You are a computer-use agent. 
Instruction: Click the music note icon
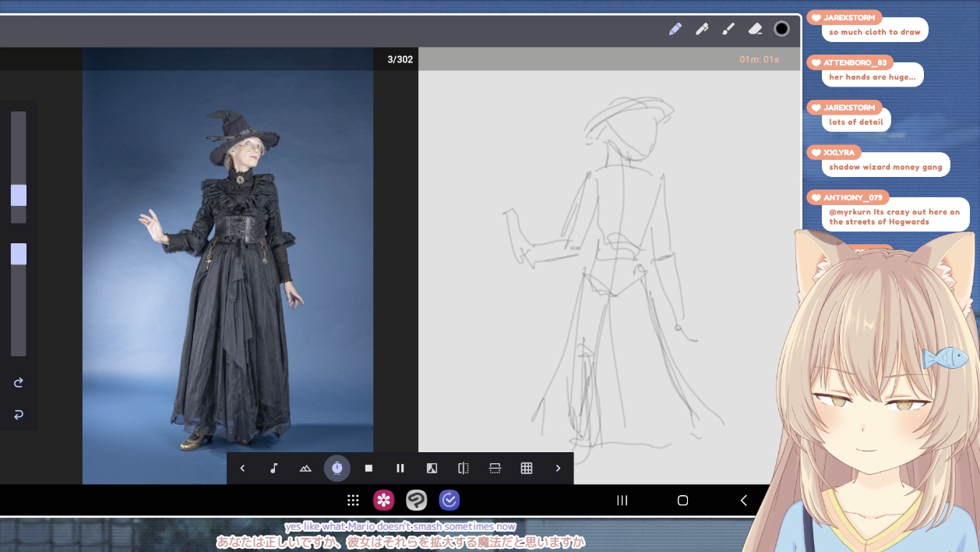tap(273, 468)
